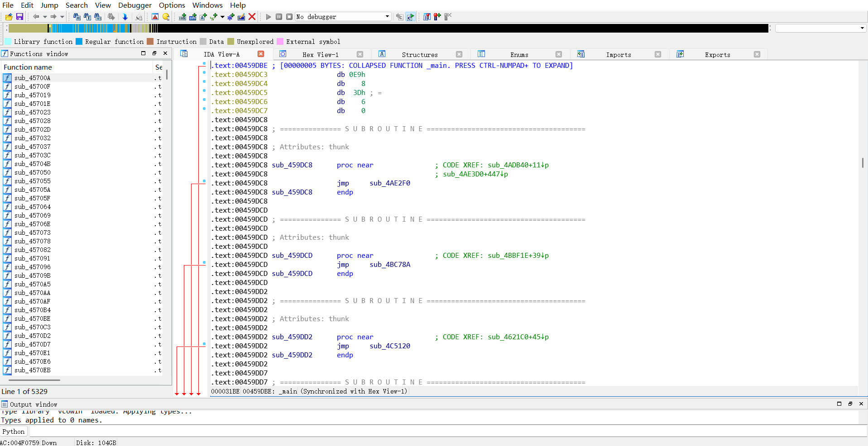Open the dropdown arrow beside the structure icon
This screenshot has height=446, width=868.
coord(222,17)
